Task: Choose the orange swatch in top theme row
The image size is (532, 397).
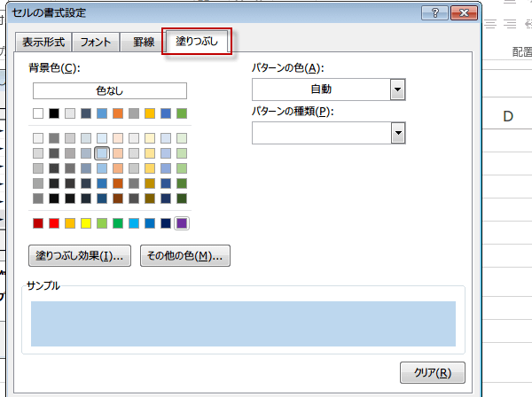Action: click(x=118, y=113)
